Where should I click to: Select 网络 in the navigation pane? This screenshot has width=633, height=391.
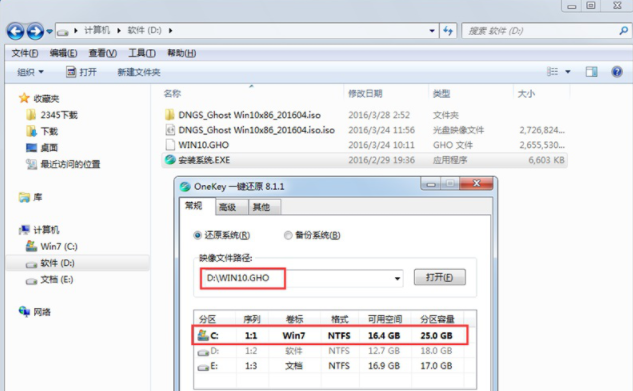(x=35, y=312)
